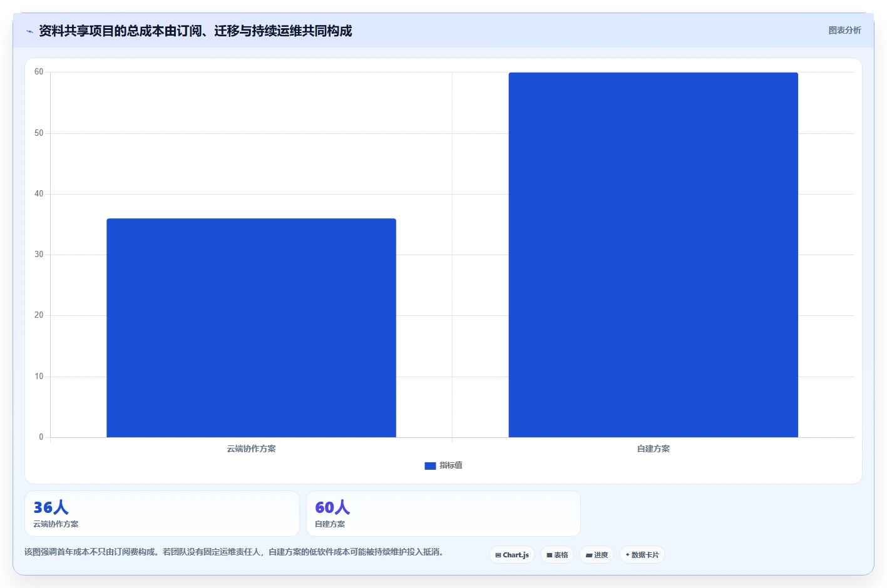Click the 自建方案 label under 60人

tap(330, 524)
